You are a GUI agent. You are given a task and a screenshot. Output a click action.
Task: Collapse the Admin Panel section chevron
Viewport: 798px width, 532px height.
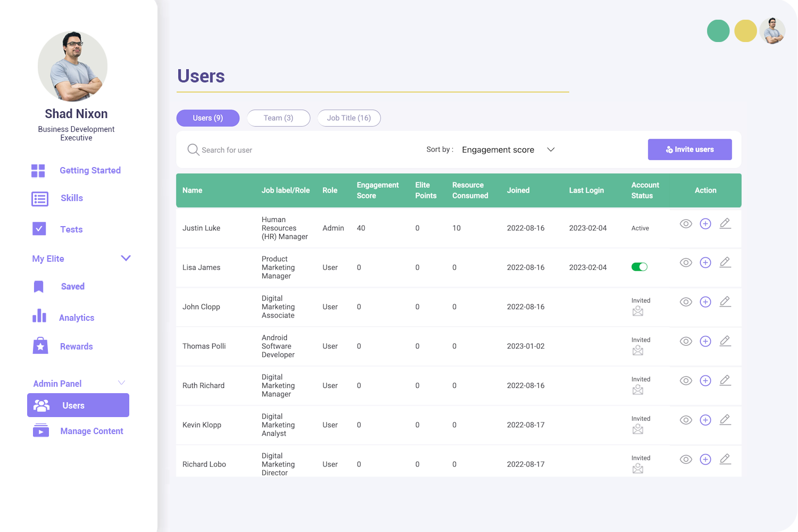(121, 383)
